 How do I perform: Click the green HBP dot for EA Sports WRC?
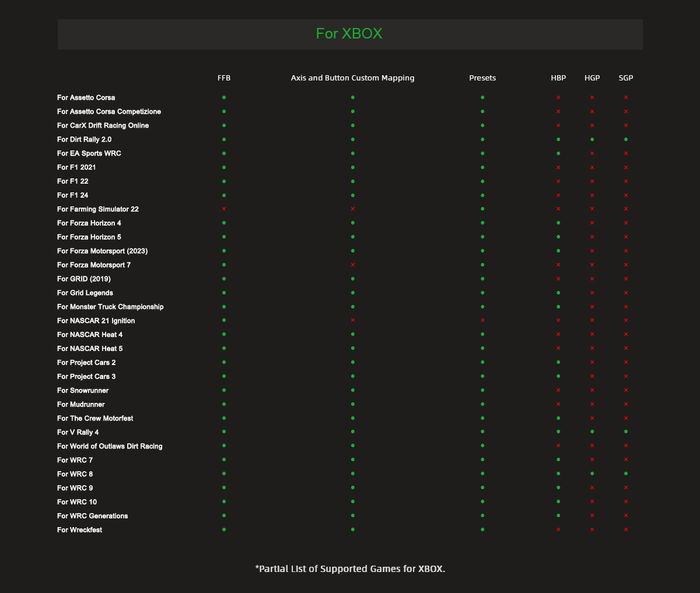(558, 153)
